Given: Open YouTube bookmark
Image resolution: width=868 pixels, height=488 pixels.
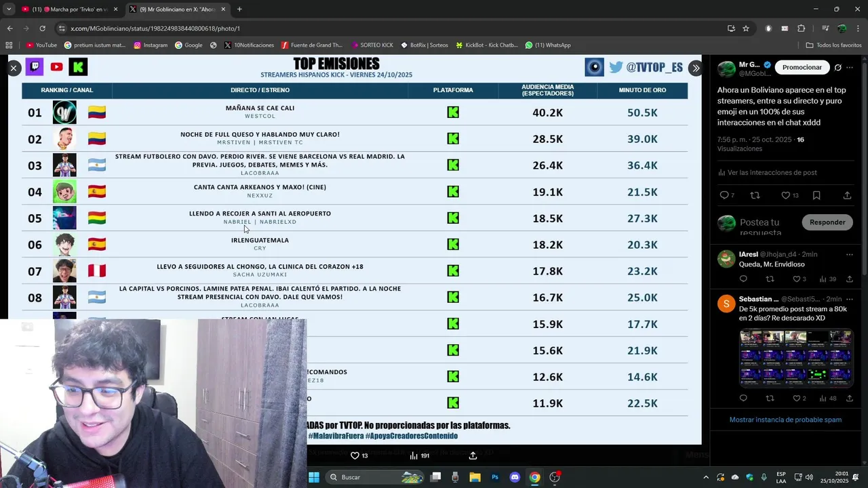Looking at the screenshot, I should (41, 45).
